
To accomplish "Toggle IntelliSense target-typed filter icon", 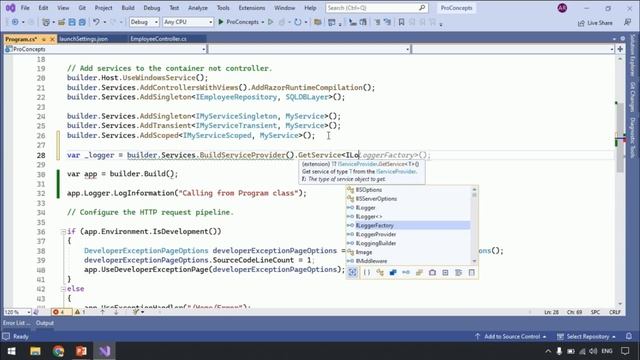I will (x=353, y=272).
